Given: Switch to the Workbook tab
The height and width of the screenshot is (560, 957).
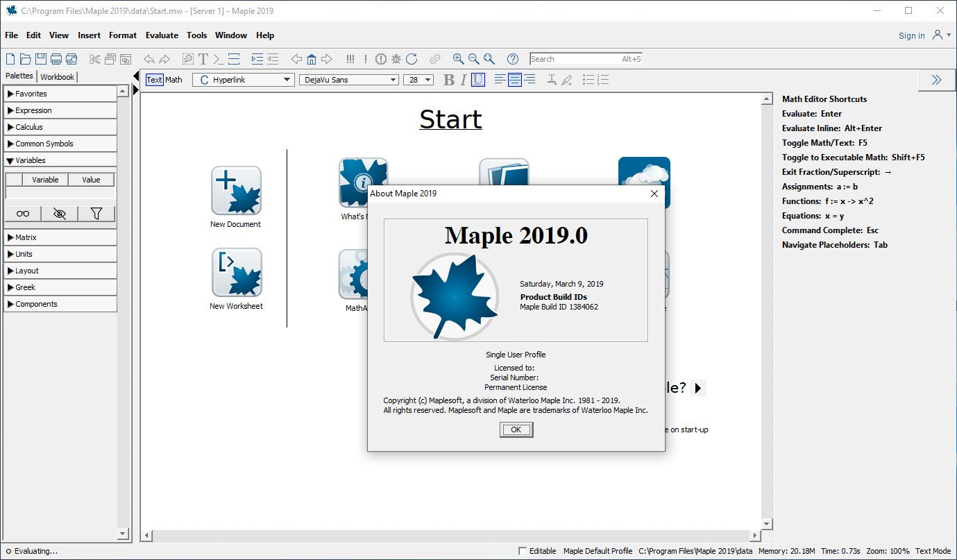Looking at the screenshot, I should pyautogui.click(x=57, y=77).
